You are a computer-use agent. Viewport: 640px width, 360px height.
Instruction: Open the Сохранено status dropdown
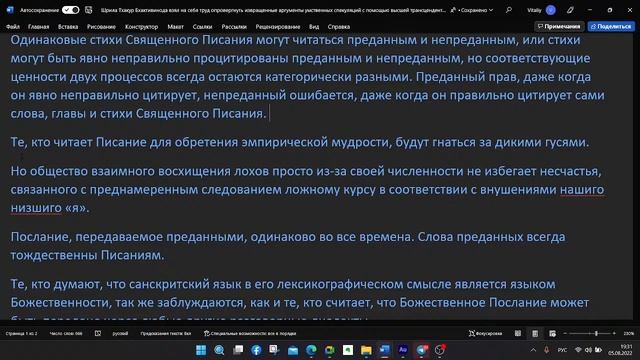point(475,10)
